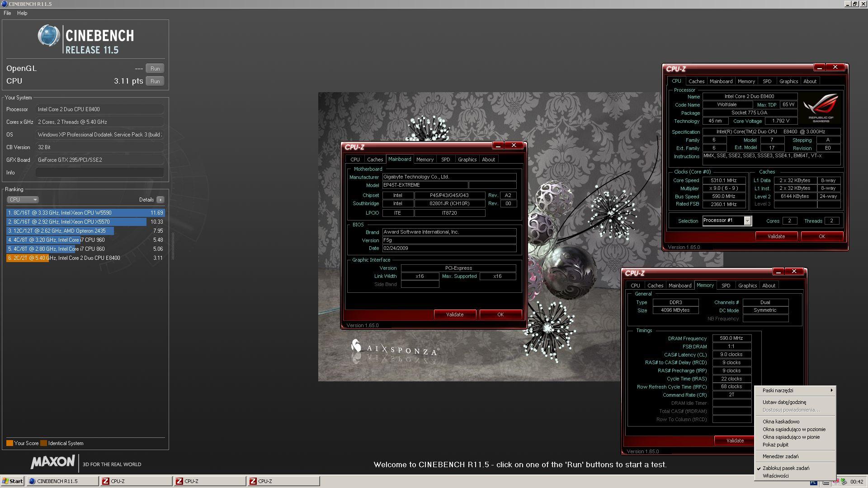868x488 pixels.
Task: Close the Memory CPU-Z window
Action: [x=794, y=272]
